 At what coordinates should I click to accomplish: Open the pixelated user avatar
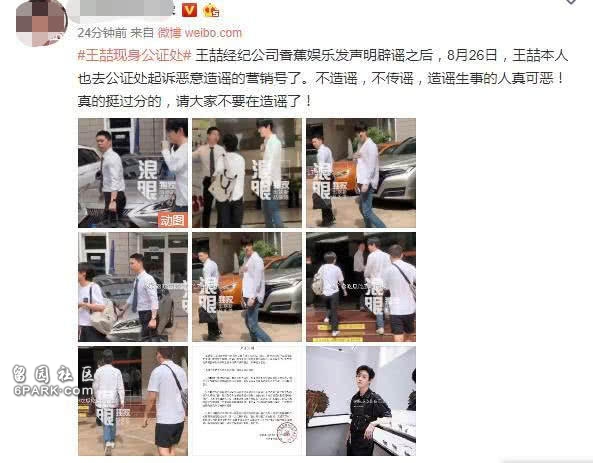42,22
